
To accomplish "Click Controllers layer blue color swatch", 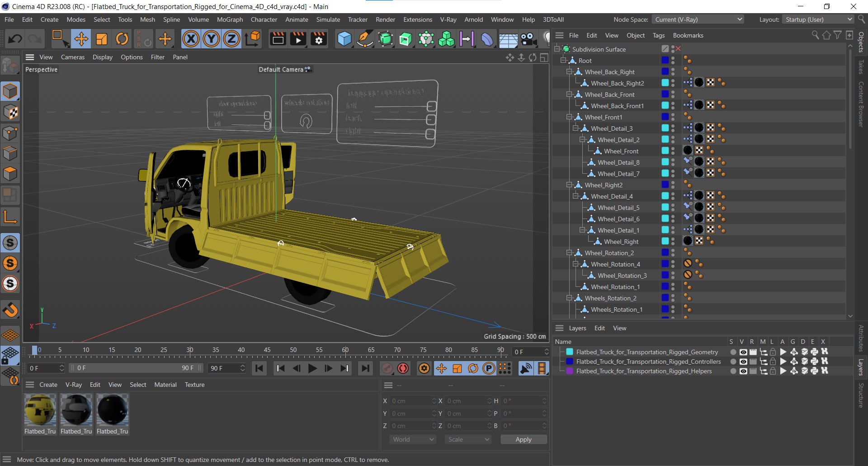I will (x=570, y=361).
